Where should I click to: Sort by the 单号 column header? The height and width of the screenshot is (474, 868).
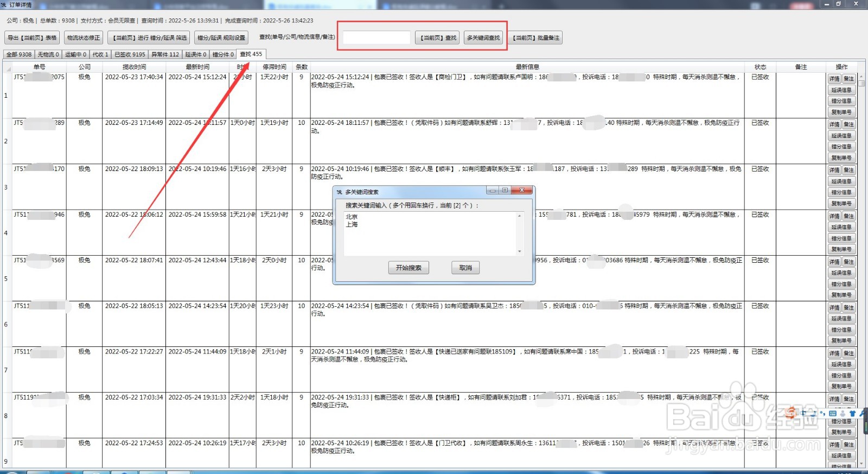[x=39, y=67]
